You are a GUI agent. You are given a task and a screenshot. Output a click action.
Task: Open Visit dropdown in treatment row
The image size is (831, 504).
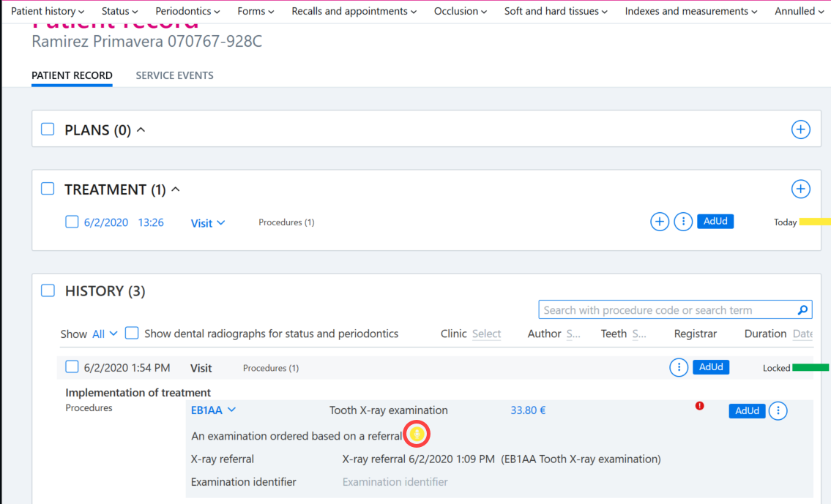pyautogui.click(x=208, y=223)
